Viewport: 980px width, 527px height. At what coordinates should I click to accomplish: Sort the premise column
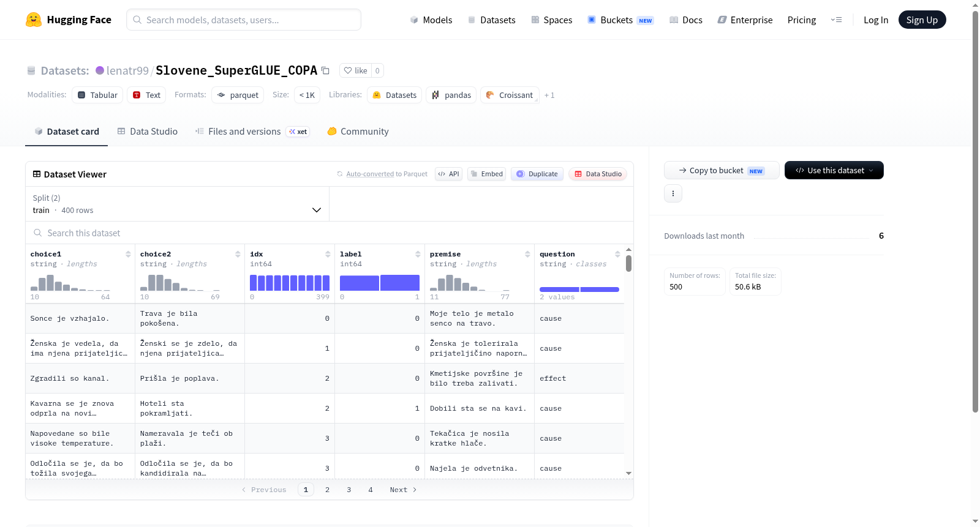[527, 254]
